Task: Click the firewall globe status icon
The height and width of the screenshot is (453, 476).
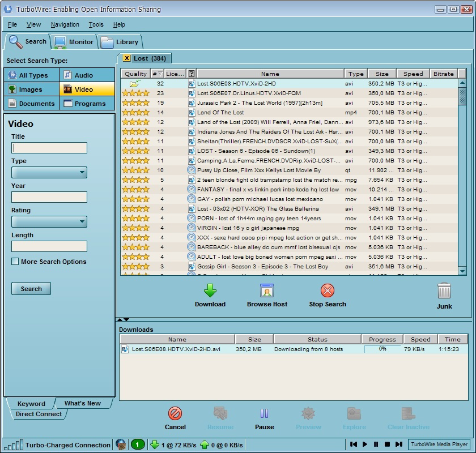Action: pyautogui.click(x=121, y=445)
